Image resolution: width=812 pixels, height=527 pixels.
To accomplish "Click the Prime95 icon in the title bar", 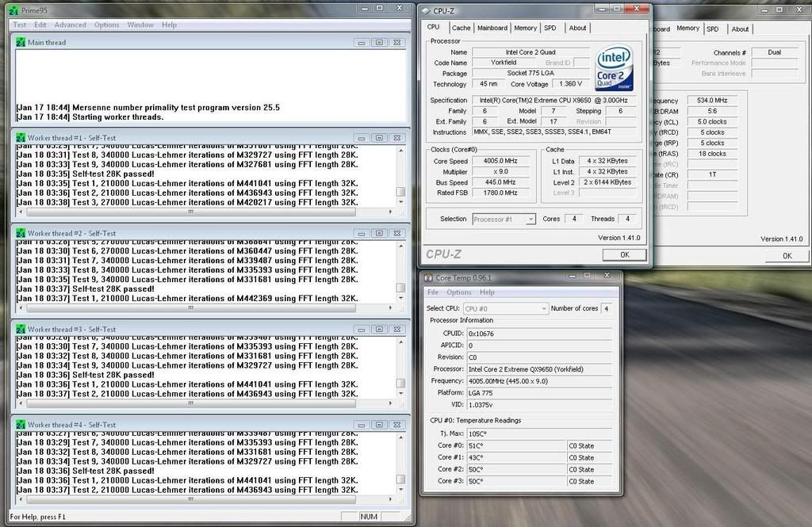I will [x=14, y=10].
